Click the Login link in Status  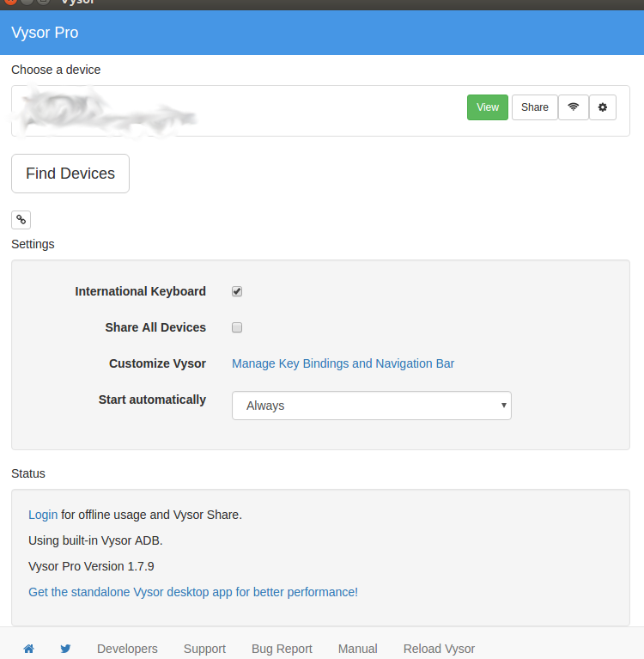[x=43, y=515]
